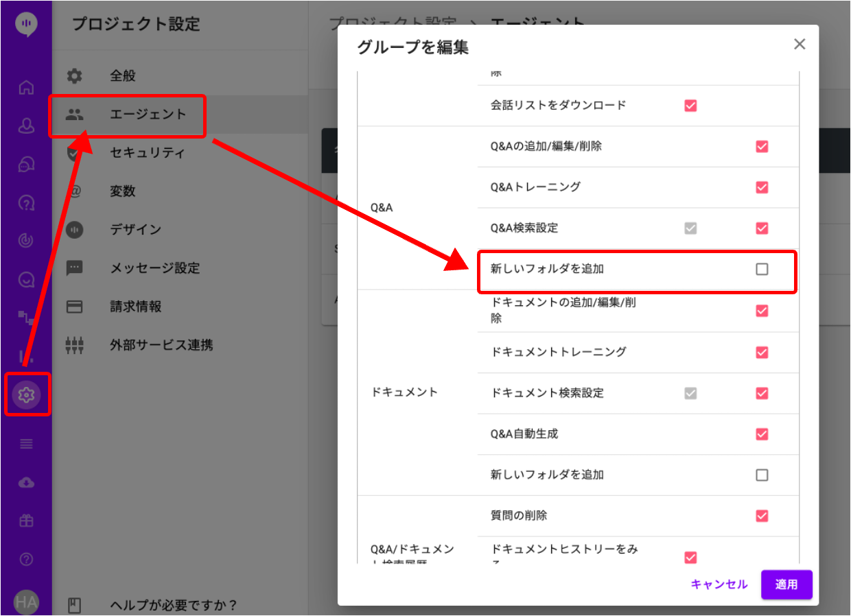
Task: Uncheck the Q&A自動生成 checkbox
Action: click(762, 434)
